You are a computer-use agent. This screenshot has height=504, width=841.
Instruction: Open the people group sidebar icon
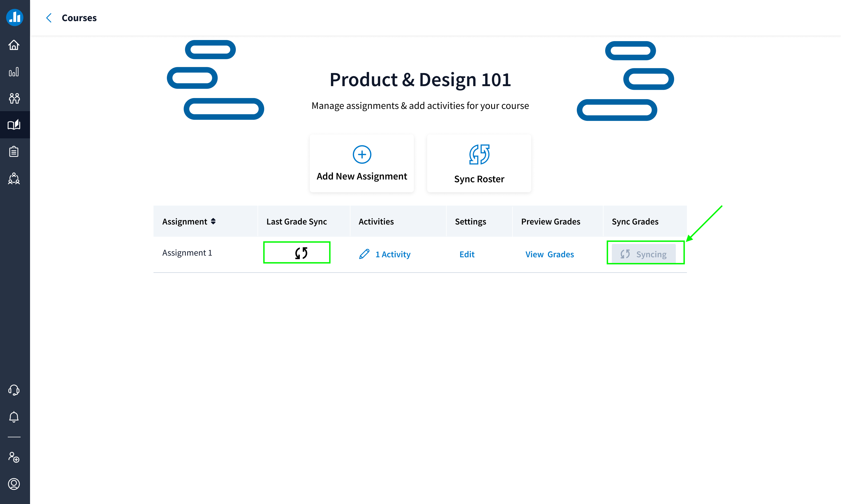click(x=14, y=98)
